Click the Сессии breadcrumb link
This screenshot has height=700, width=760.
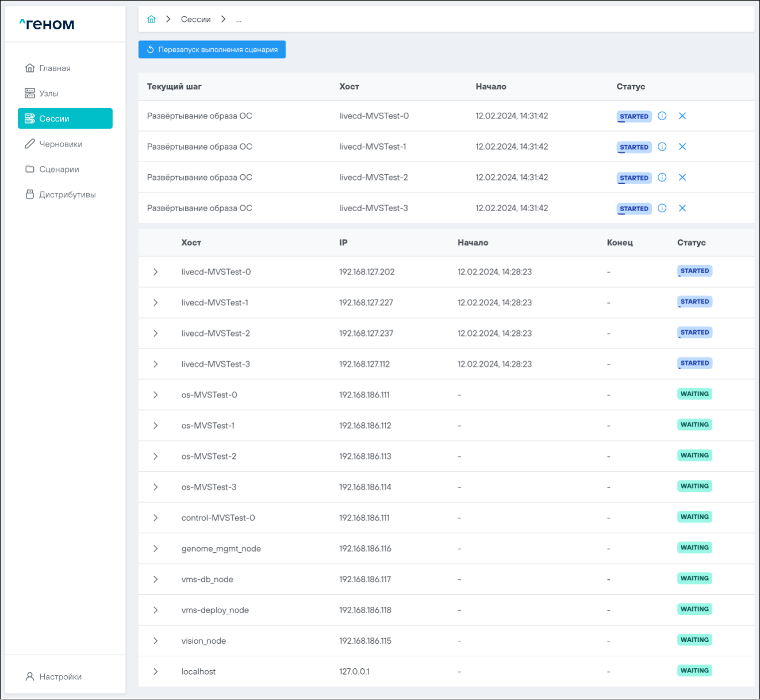pyautogui.click(x=195, y=20)
